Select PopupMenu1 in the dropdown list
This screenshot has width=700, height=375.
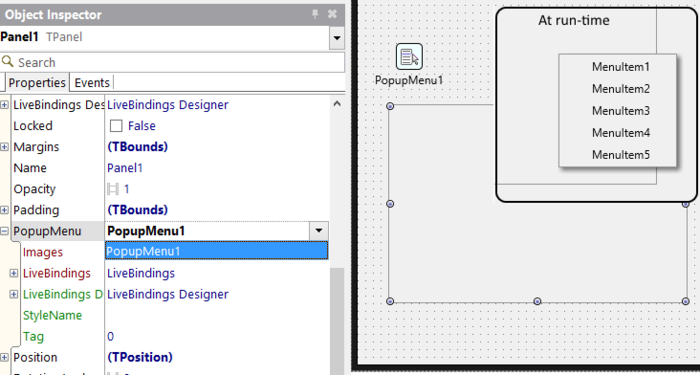[217, 251]
